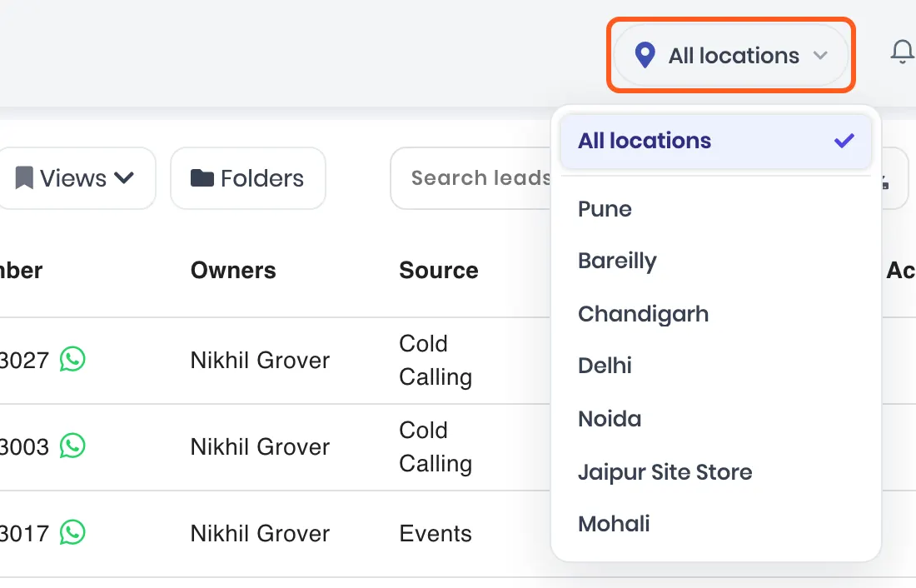Click the Folders button
This screenshot has width=916, height=588.
click(247, 178)
